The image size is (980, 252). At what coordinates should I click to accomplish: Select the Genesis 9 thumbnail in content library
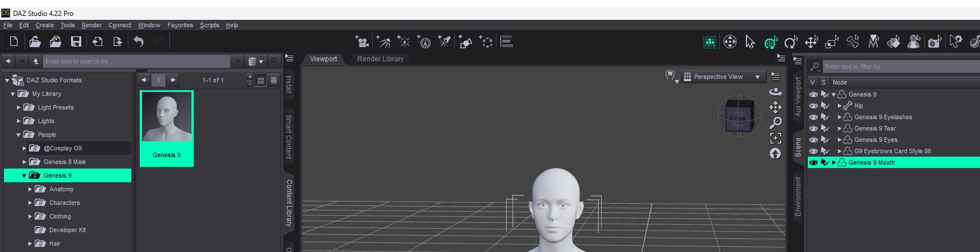166,128
